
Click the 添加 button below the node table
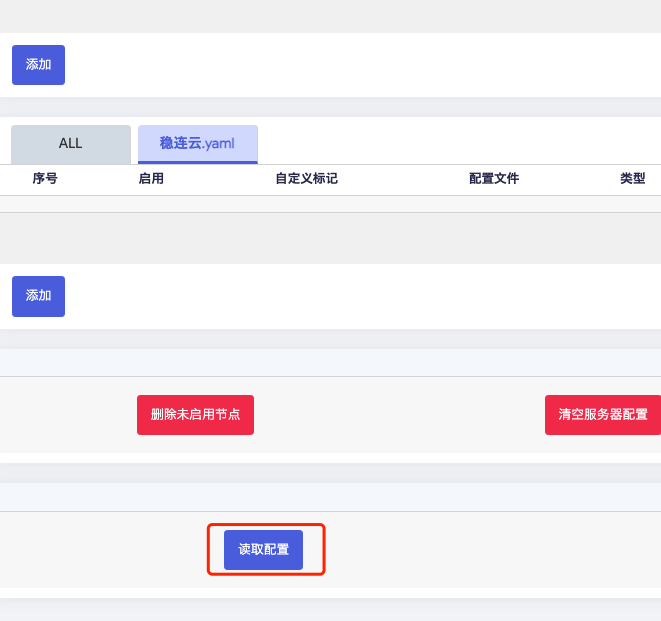tap(38, 296)
